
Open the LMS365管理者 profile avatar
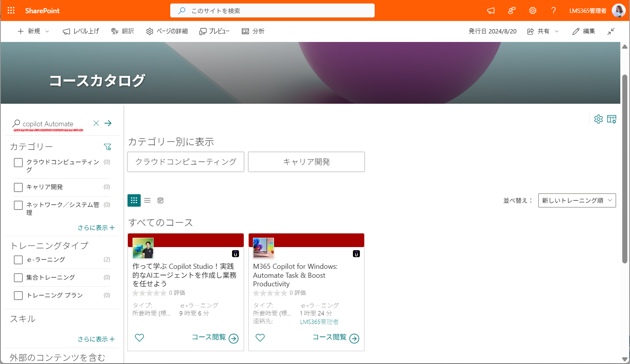coord(618,10)
